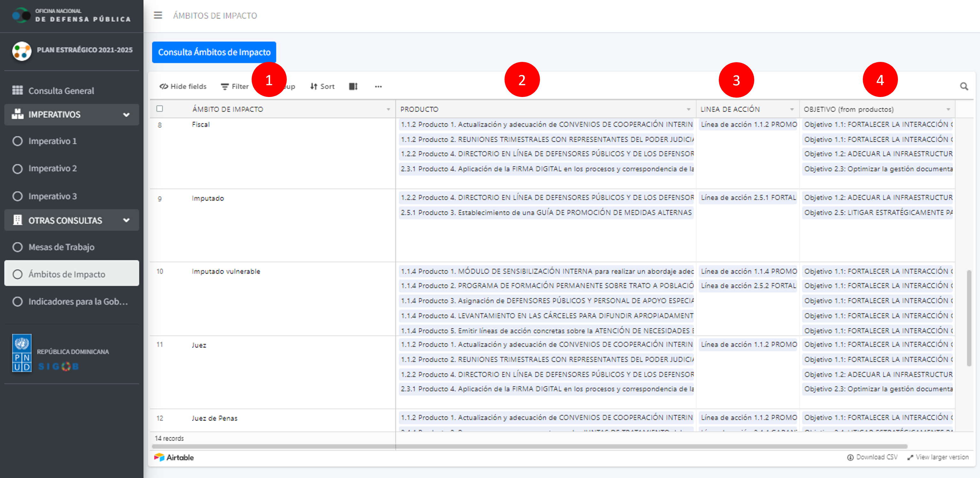Open the table search magnifier icon
This screenshot has height=478, width=980.
(x=964, y=86)
